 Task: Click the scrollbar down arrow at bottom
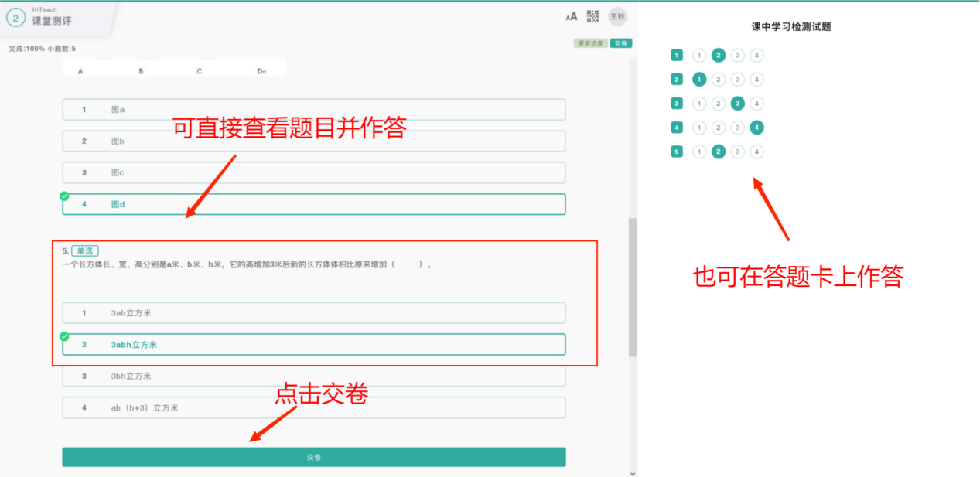[x=633, y=472]
